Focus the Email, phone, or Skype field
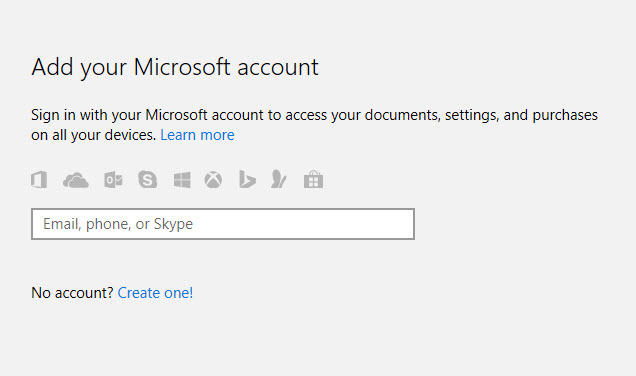Screen dimensions: 636x376 223,224
